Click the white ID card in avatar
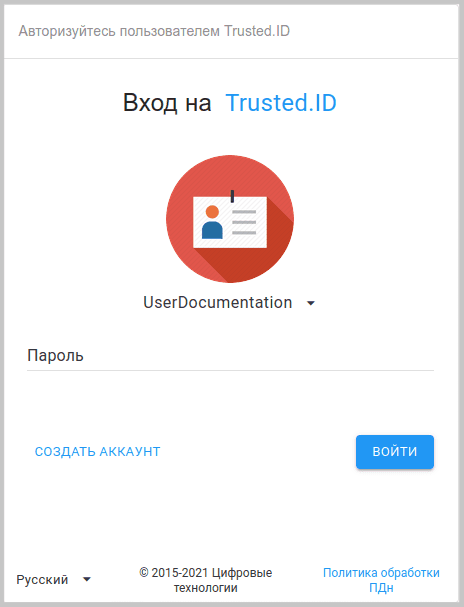This screenshot has width=464, height=607. [230, 222]
